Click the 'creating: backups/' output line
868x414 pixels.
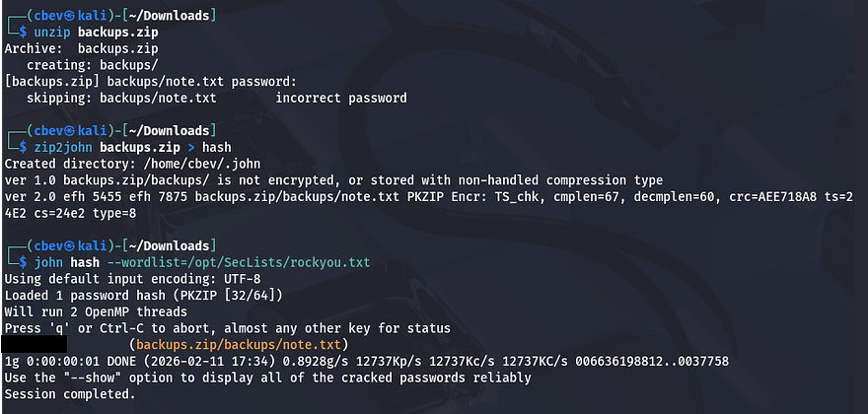[x=79, y=64]
